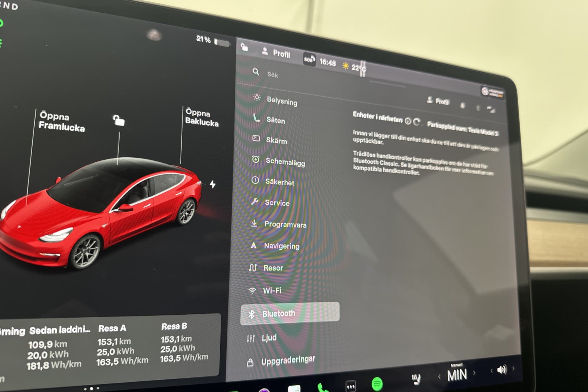Select the highlighted Bluetooth menu item

click(x=290, y=313)
